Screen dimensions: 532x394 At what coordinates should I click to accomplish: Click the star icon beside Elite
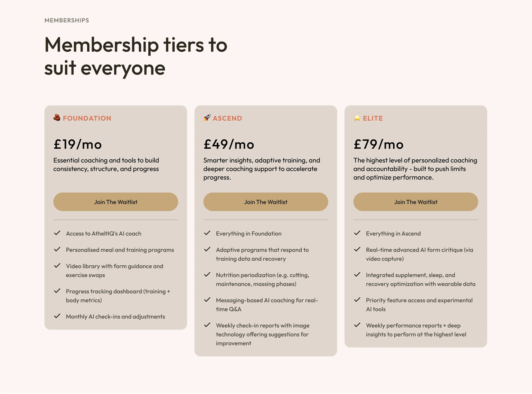coord(357,118)
